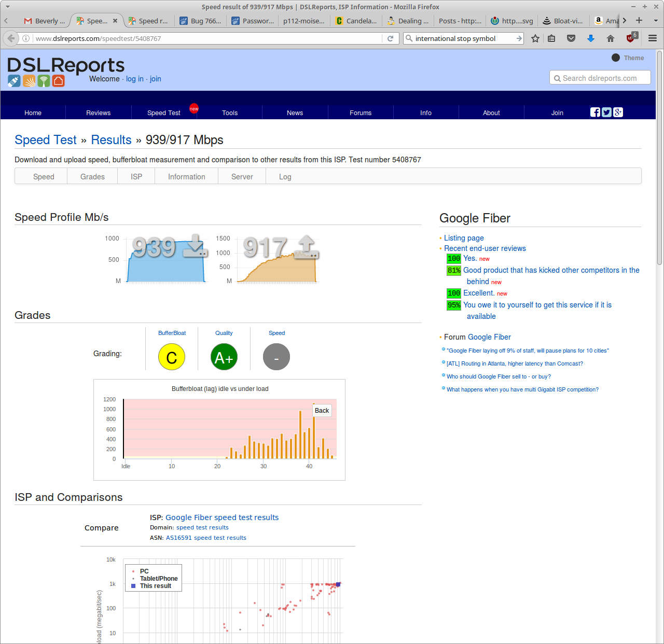
Task: Click the green Quality A+ grade circle
Action: point(224,357)
